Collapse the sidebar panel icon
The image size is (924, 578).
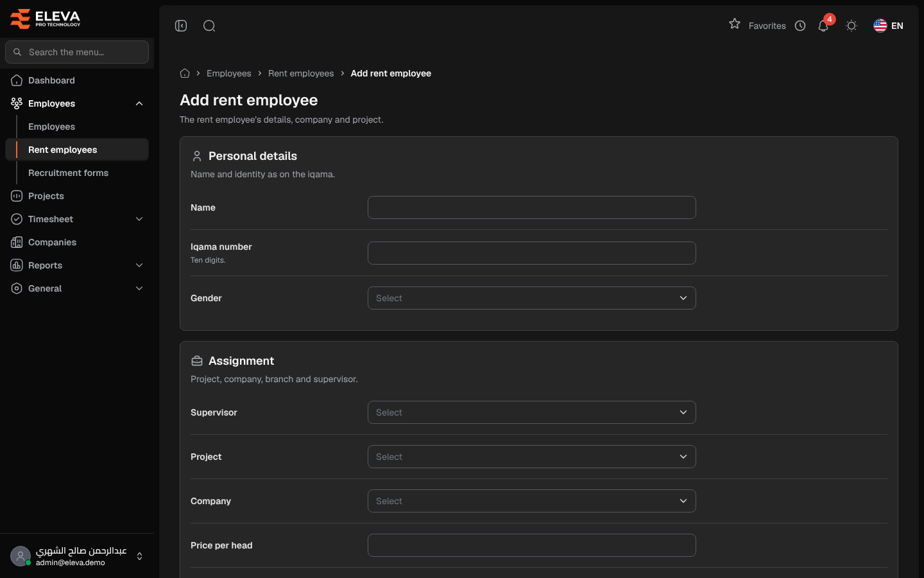181,26
